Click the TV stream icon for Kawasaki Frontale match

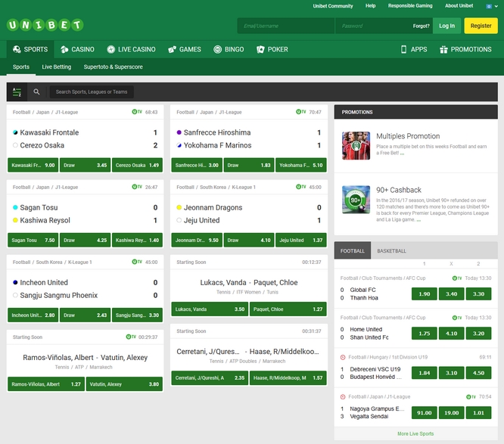tap(137, 112)
